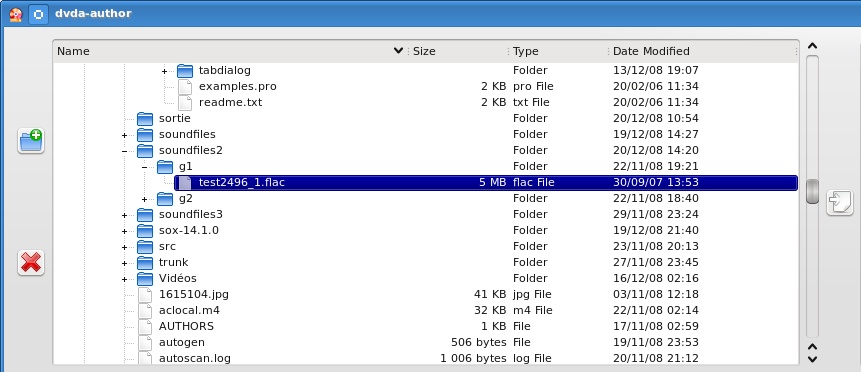Click the g1 folder icon
The height and width of the screenshot is (372, 861).
pyautogui.click(x=165, y=166)
